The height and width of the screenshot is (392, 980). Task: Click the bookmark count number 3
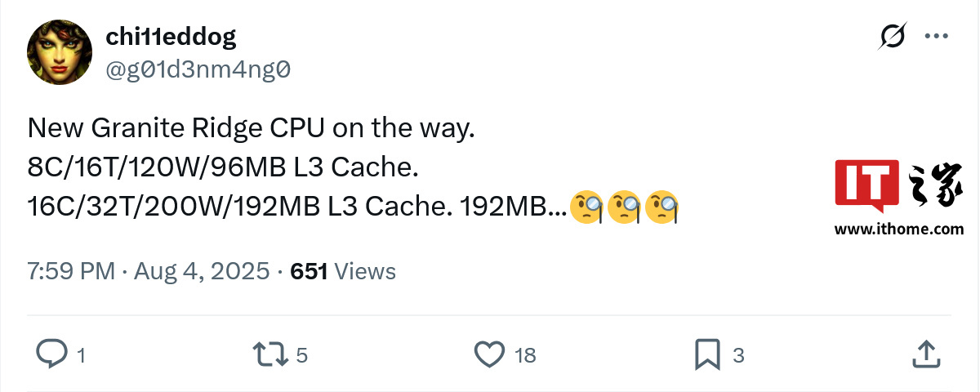738,355
